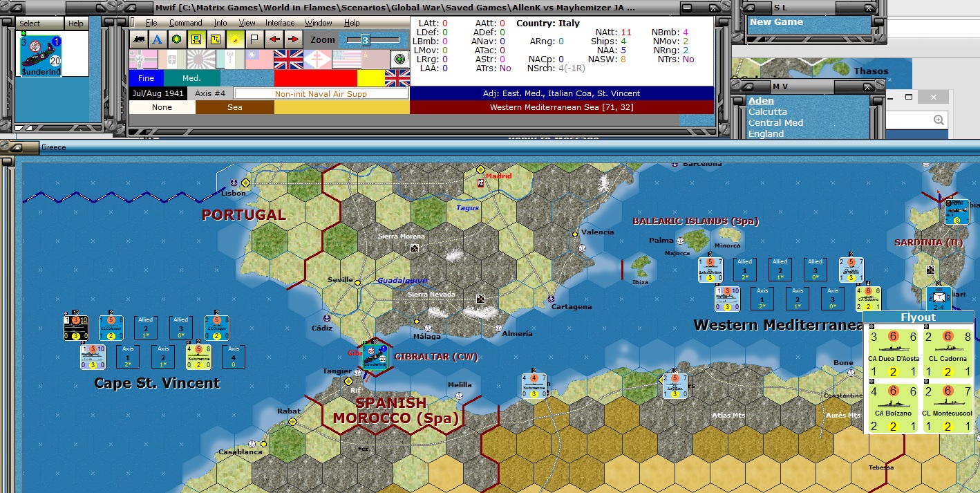Click Axis sea-box 1 in Cape St. Vincent
Viewport: 980px width, 493px height.
(x=128, y=357)
